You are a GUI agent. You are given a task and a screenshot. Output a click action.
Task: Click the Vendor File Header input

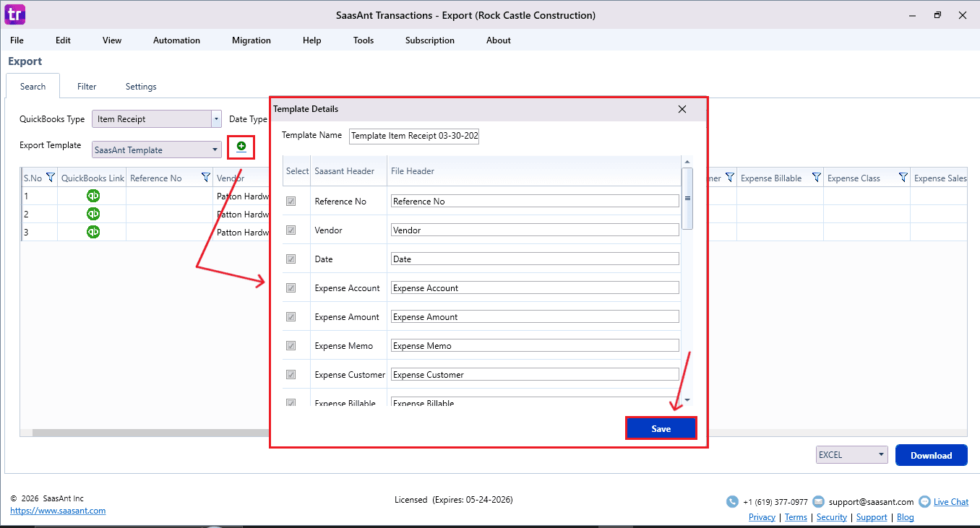point(535,230)
